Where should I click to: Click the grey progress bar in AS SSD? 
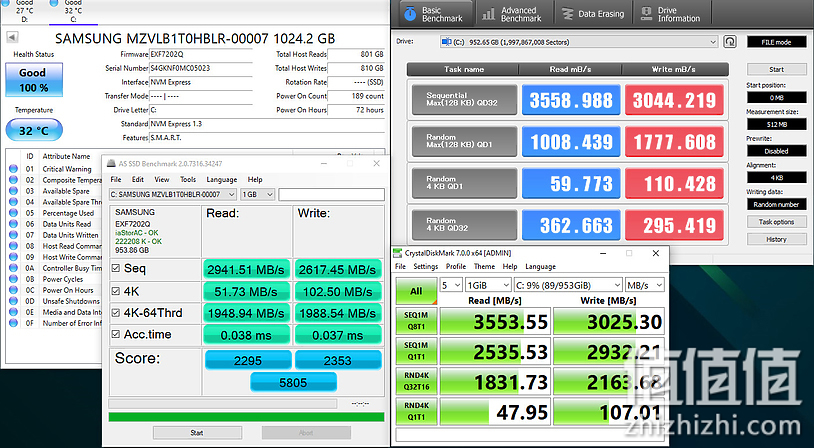click(222, 403)
